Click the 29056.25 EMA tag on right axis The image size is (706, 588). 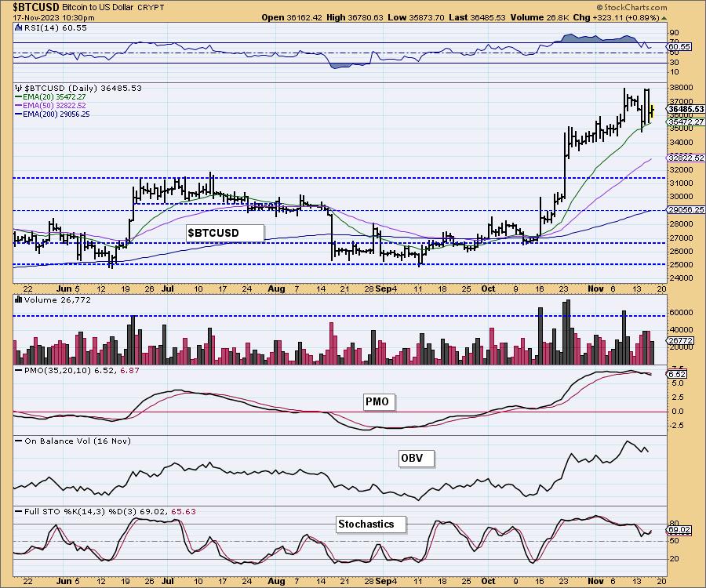click(686, 209)
